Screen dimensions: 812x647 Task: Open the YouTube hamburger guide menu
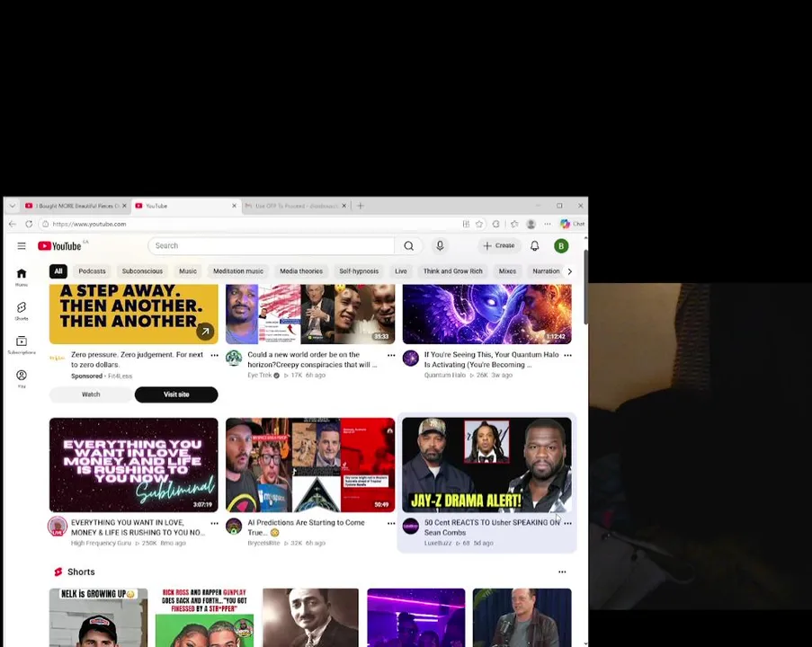(22, 246)
